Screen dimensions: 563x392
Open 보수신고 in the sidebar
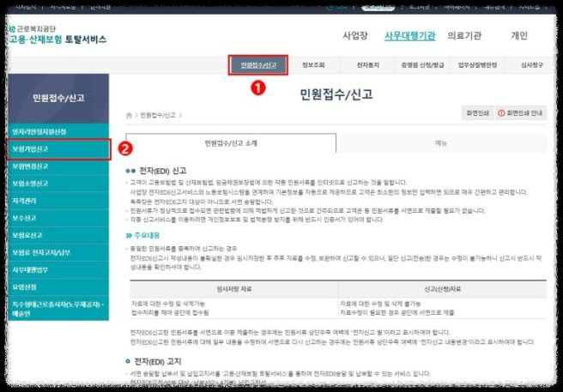tap(58, 218)
